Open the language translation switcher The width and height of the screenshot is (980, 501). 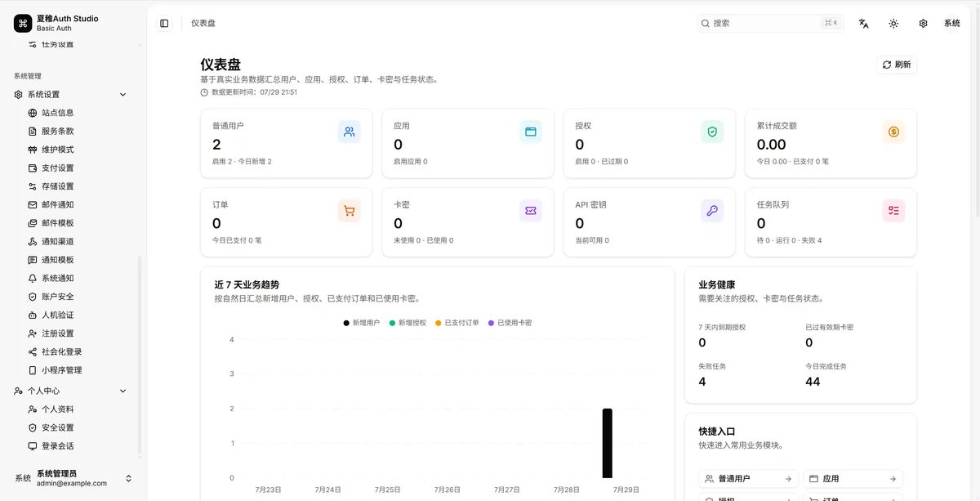[x=863, y=24]
